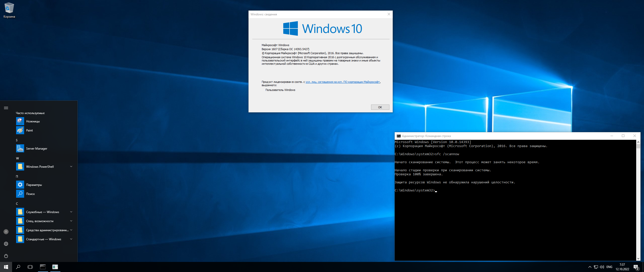Image resolution: width=644 pixels, height=272 pixels.
Task: Click OK in the Windows: сведения dialog
Action: [380, 107]
